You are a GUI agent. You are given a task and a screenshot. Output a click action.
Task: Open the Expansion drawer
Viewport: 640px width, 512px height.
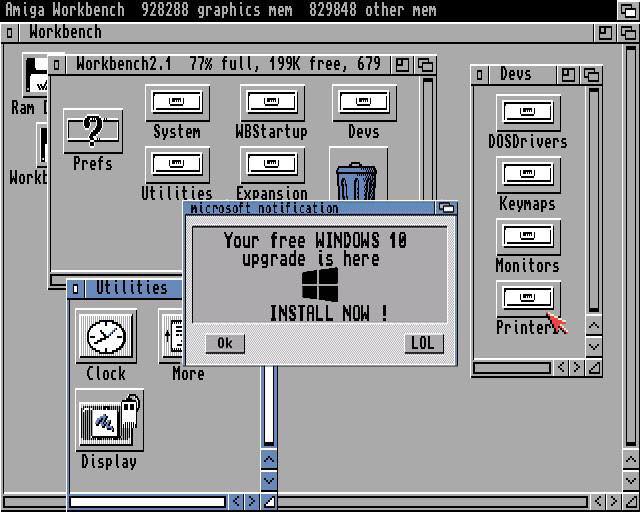(271, 165)
